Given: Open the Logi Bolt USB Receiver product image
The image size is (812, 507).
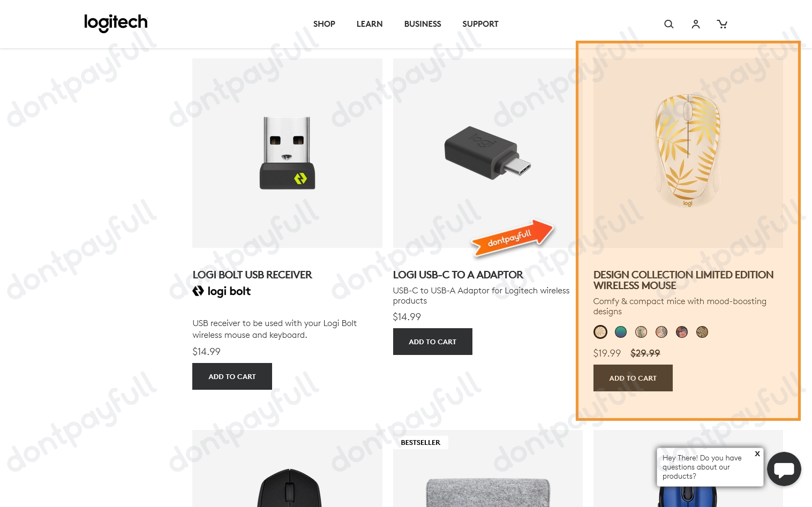Looking at the screenshot, I should [x=287, y=153].
